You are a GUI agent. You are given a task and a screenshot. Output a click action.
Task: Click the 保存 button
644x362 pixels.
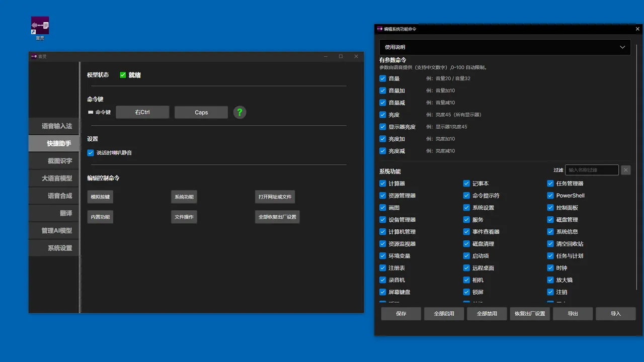pos(401,314)
